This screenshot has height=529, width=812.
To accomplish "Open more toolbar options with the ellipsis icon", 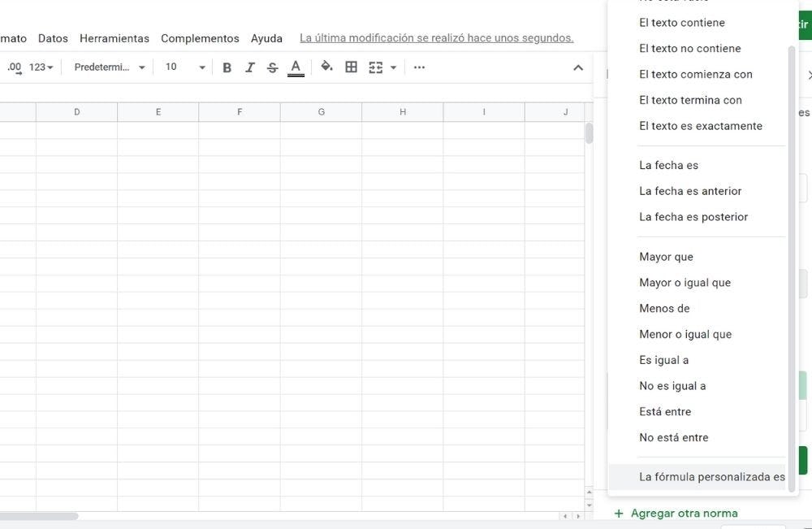I will (x=419, y=67).
